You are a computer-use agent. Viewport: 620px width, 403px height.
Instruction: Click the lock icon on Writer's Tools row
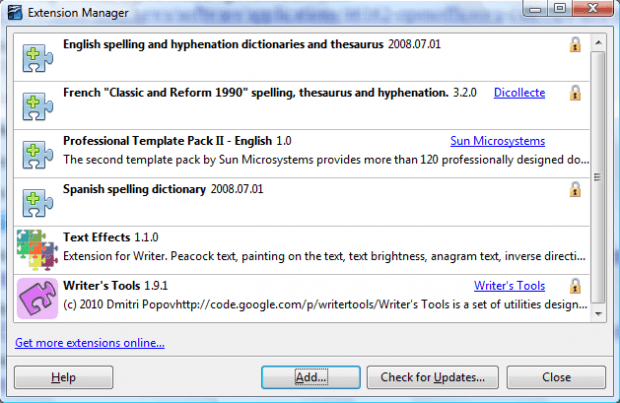click(575, 286)
